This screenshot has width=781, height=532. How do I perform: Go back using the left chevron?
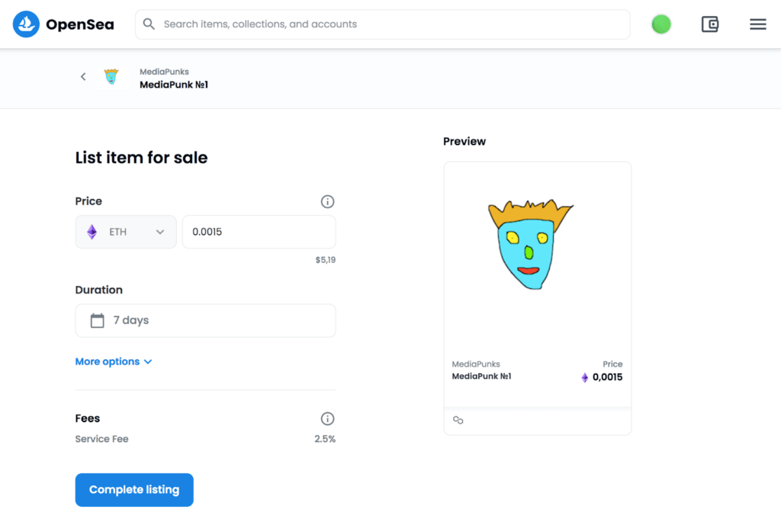[x=83, y=77]
